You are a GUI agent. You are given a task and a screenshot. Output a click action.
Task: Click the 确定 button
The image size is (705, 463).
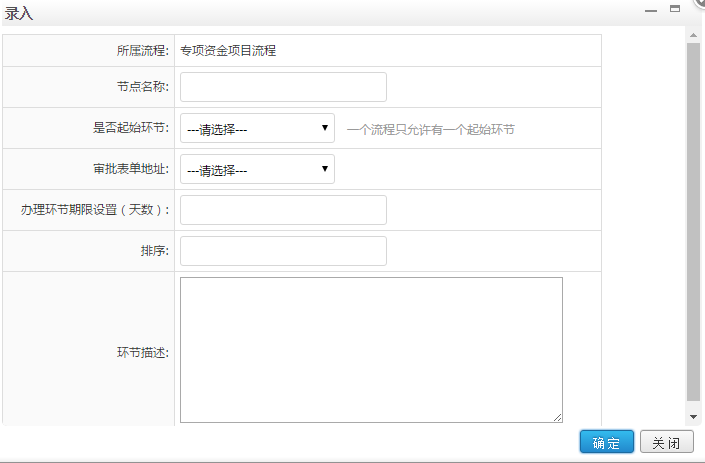(x=607, y=442)
